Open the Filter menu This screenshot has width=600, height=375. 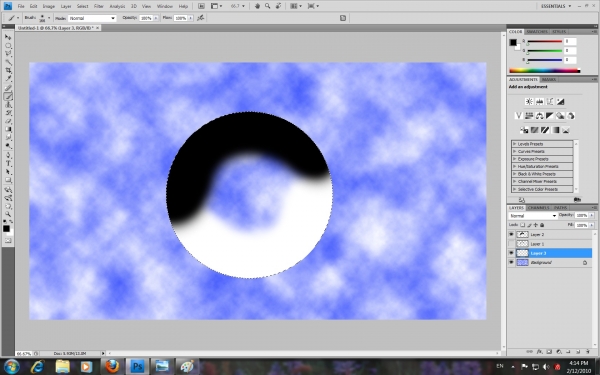pos(99,6)
